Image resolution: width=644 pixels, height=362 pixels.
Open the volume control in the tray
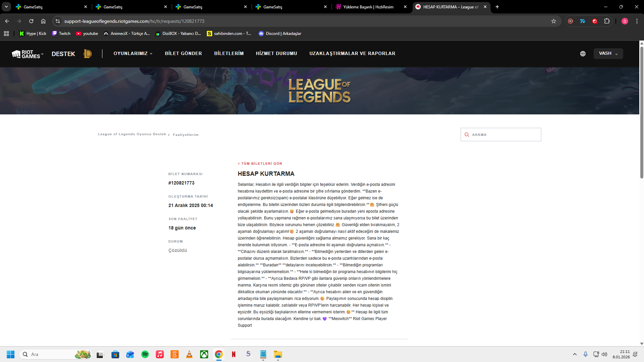pos(604,354)
